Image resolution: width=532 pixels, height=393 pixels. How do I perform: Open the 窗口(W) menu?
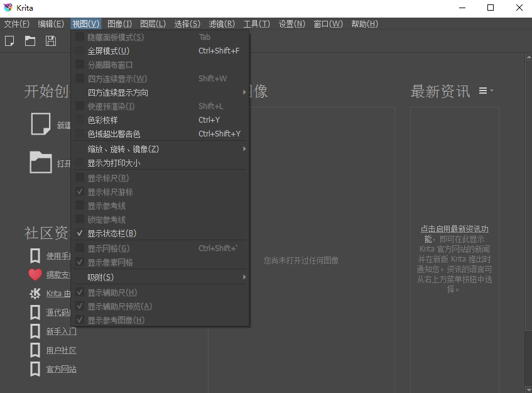point(328,24)
